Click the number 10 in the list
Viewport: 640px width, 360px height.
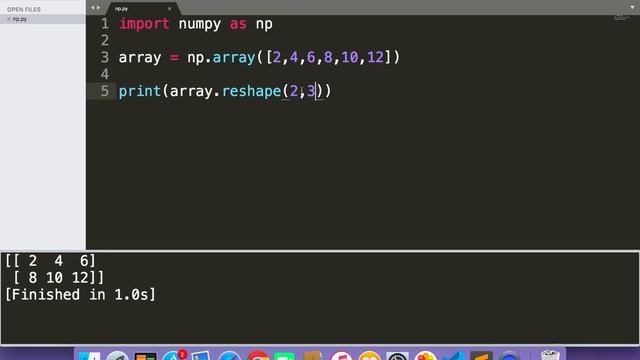click(350, 57)
